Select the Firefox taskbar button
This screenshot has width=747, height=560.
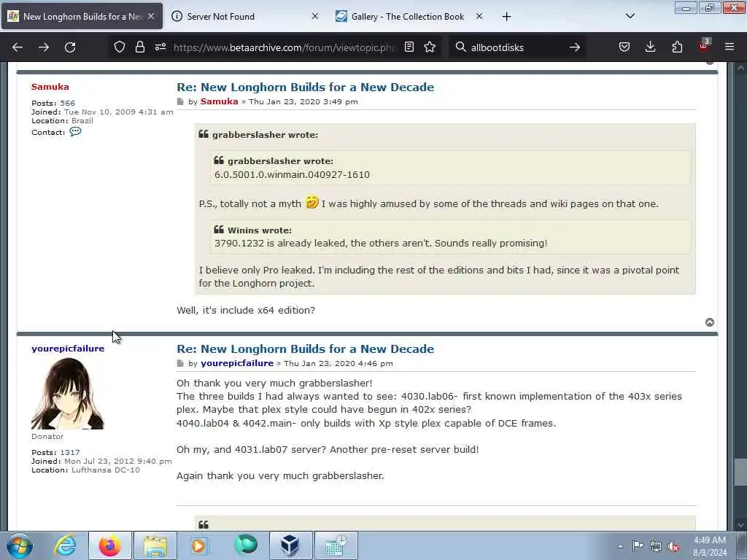110,545
